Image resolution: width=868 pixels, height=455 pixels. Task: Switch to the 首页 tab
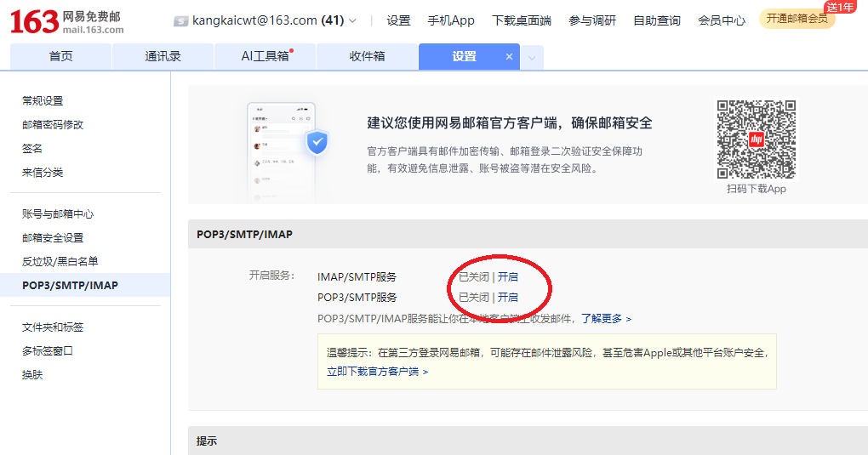60,57
